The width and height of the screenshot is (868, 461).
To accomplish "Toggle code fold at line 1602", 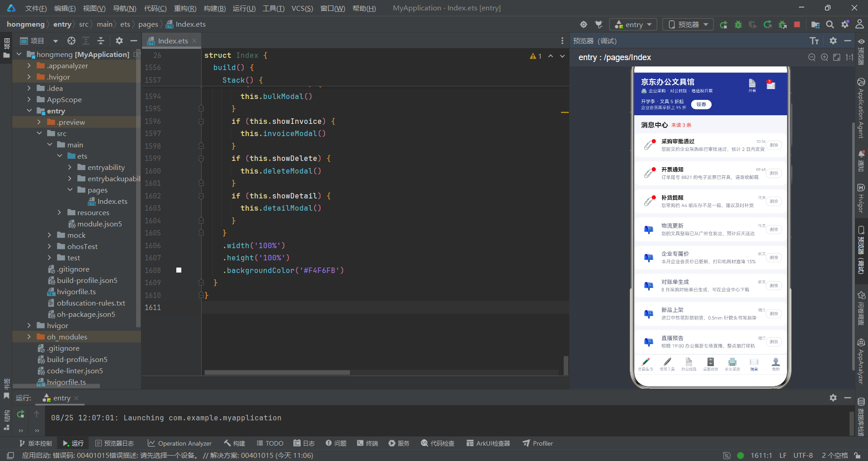I will 201,196.
